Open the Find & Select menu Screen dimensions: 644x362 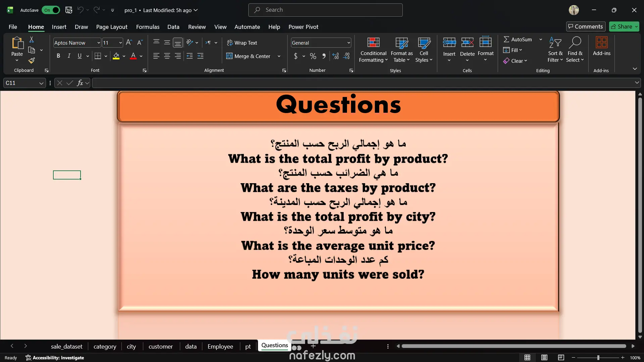pyautogui.click(x=575, y=49)
